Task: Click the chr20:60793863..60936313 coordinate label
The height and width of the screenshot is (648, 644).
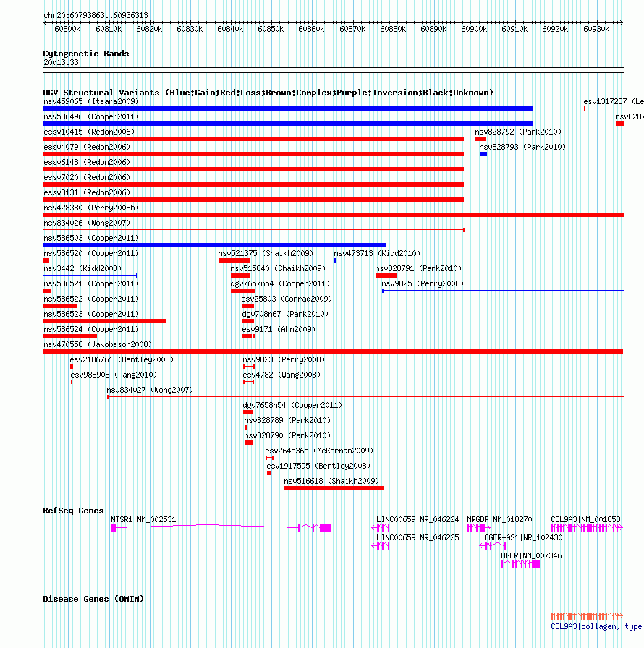Action: (x=96, y=16)
